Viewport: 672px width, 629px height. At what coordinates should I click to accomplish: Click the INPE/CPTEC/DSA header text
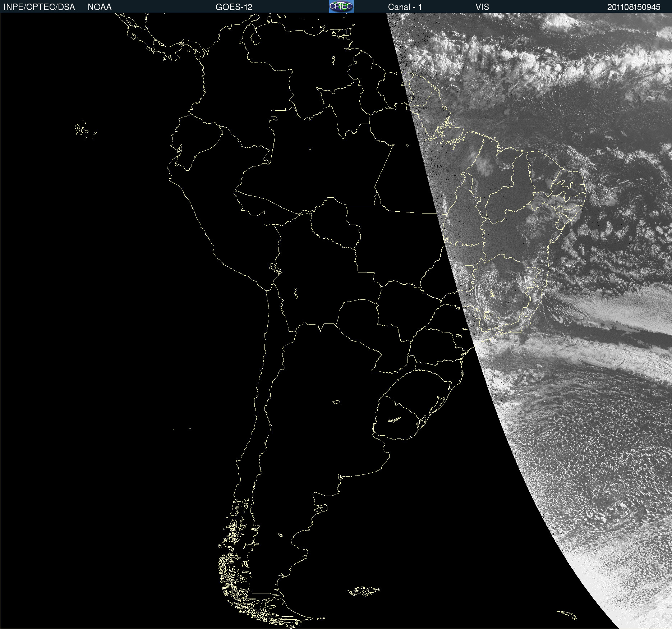(x=39, y=7)
